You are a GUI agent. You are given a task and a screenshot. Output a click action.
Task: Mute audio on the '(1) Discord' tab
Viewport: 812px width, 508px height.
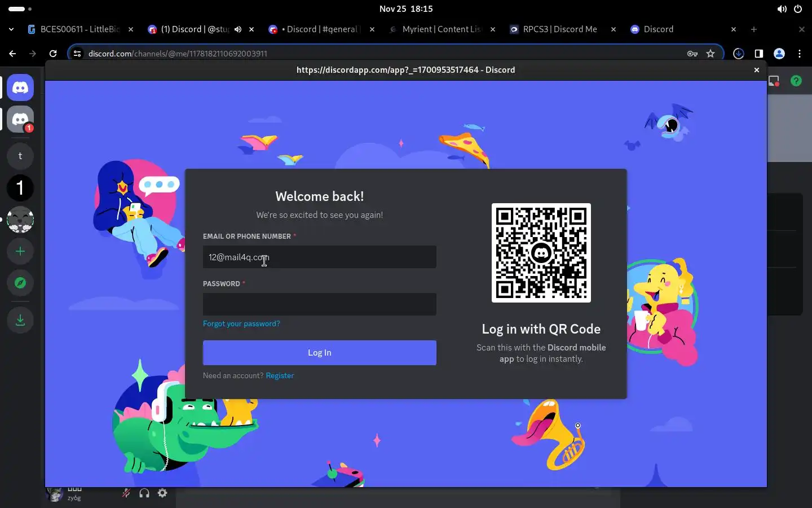pyautogui.click(x=238, y=29)
